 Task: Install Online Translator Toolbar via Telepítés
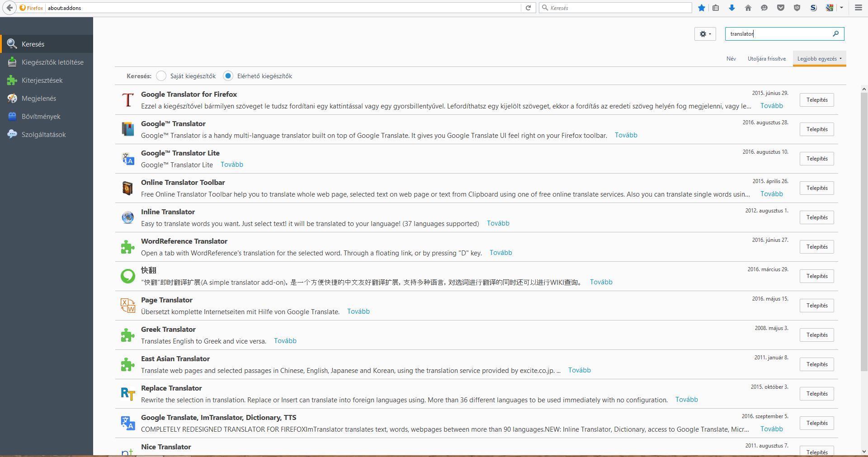click(817, 188)
